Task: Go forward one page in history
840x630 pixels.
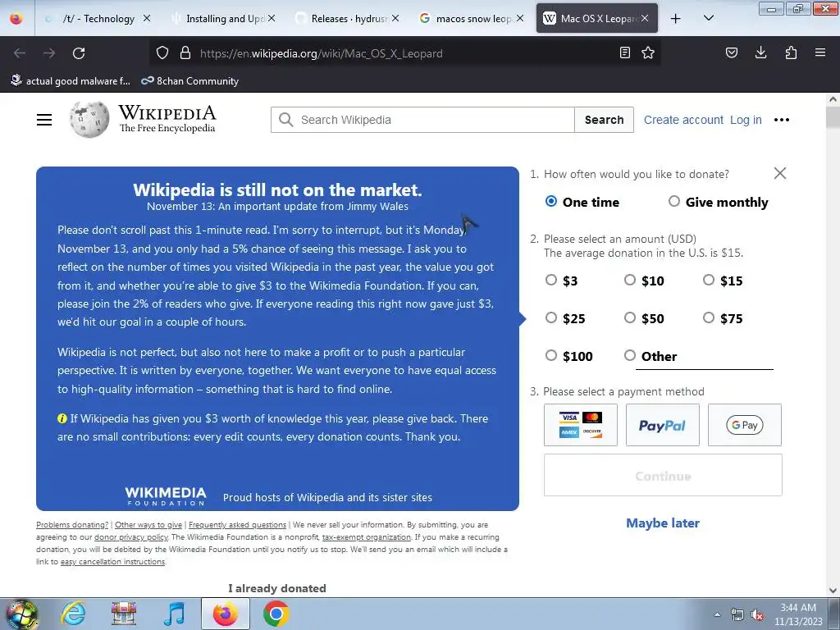Action: click(49, 53)
